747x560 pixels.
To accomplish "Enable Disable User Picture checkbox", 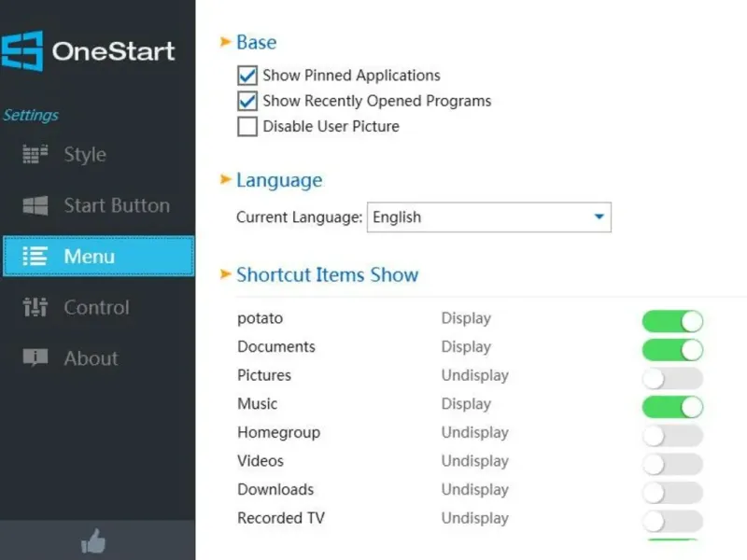I will tap(247, 127).
